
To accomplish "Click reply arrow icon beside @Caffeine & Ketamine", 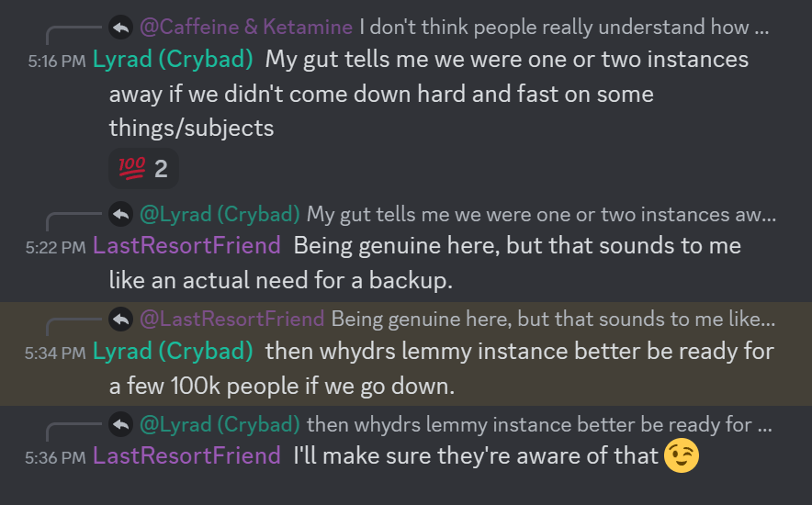I will [x=120, y=28].
